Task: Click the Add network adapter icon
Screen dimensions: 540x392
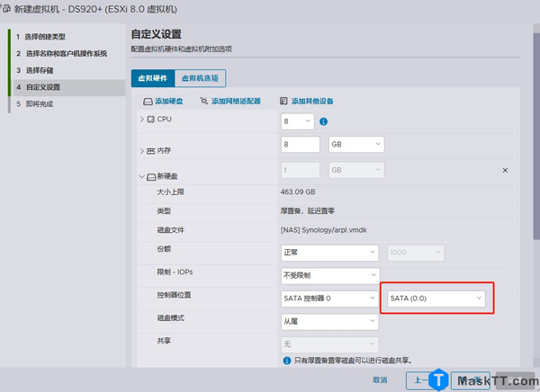Action: tap(204, 101)
